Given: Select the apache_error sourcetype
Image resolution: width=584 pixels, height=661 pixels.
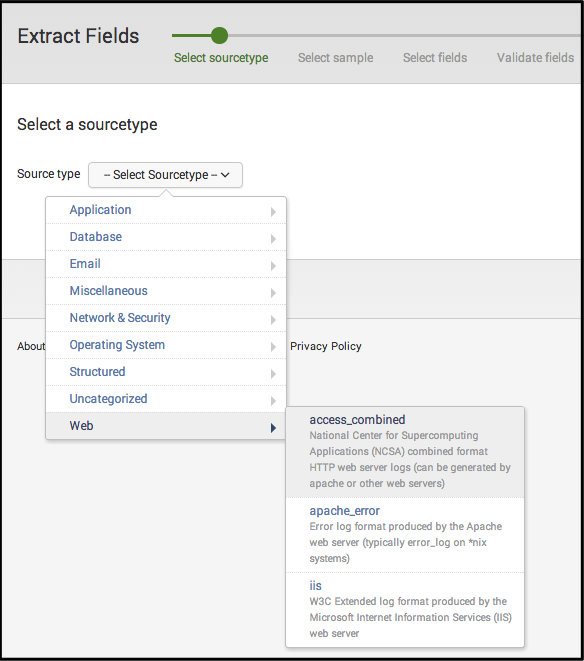Looking at the screenshot, I should coord(405,535).
